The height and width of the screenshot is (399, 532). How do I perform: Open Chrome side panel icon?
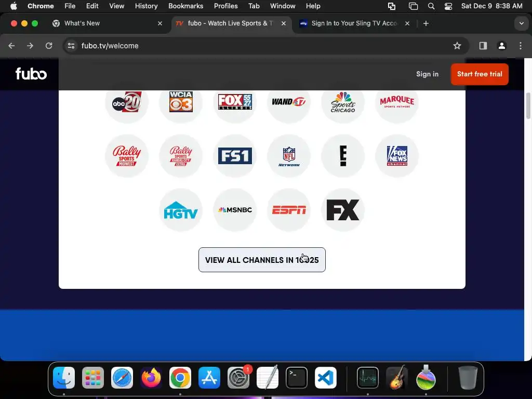[483, 46]
